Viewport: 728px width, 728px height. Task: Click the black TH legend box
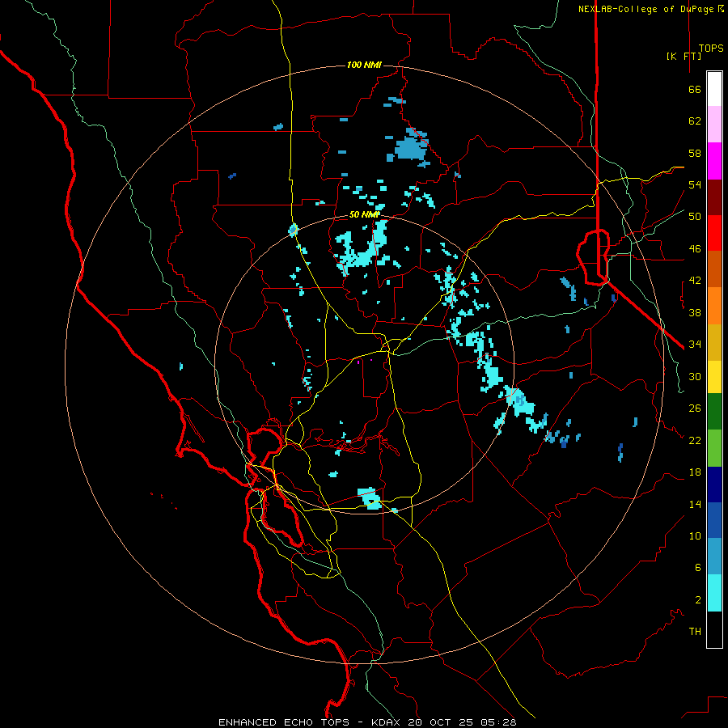[x=714, y=629]
